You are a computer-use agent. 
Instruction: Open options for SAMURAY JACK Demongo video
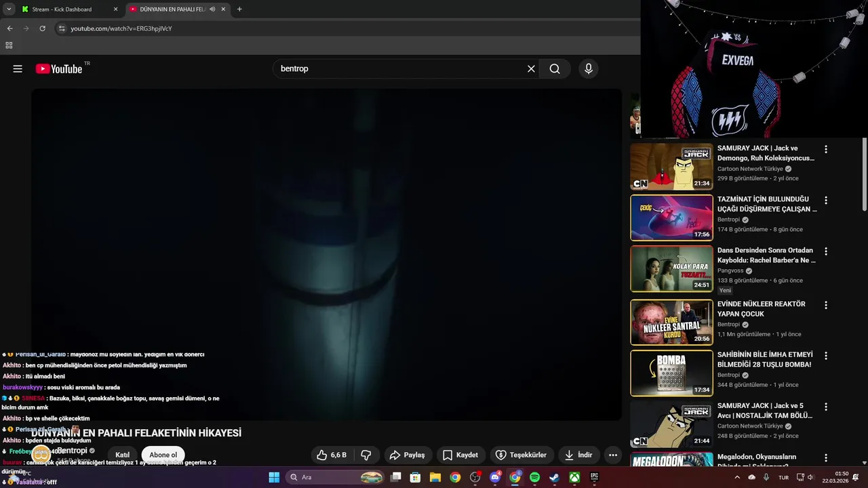(825, 149)
